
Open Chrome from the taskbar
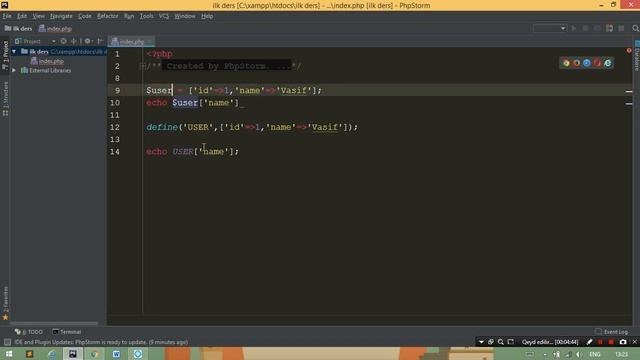95,354
